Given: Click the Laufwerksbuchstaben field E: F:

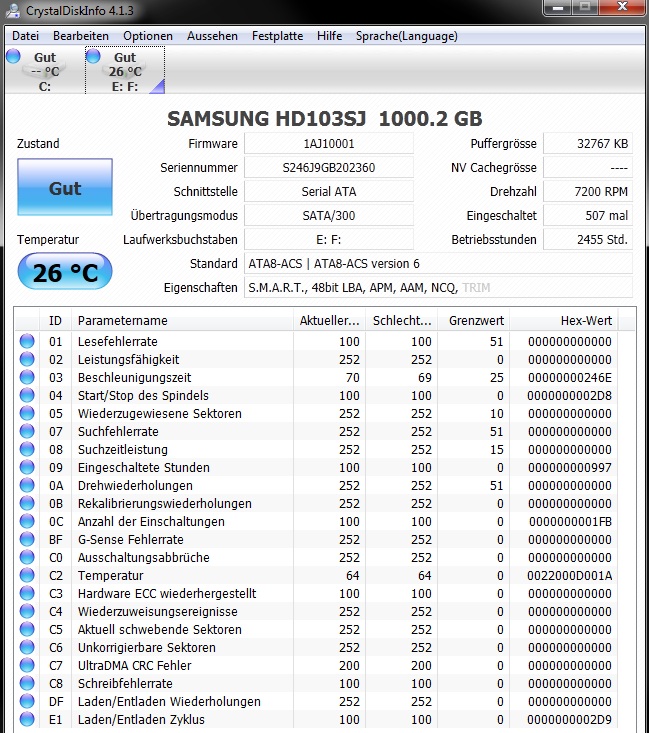Looking at the screenshot, I should pyautogui.click(x=329, y=240).
